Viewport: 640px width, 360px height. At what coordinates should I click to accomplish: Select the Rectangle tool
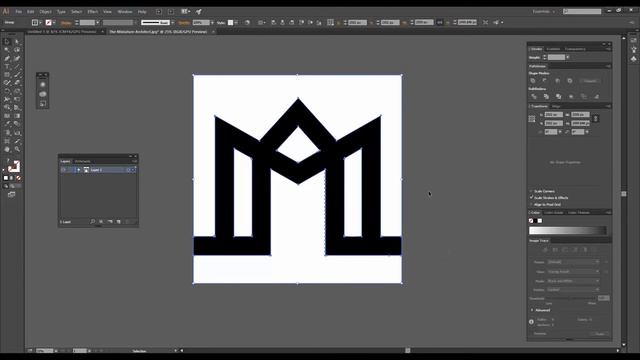(x=7, y=75)
